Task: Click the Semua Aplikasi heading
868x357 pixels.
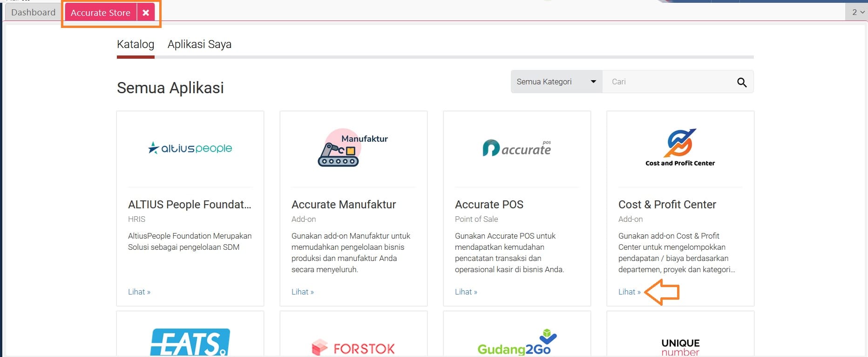Action: [x=170, y=88]
